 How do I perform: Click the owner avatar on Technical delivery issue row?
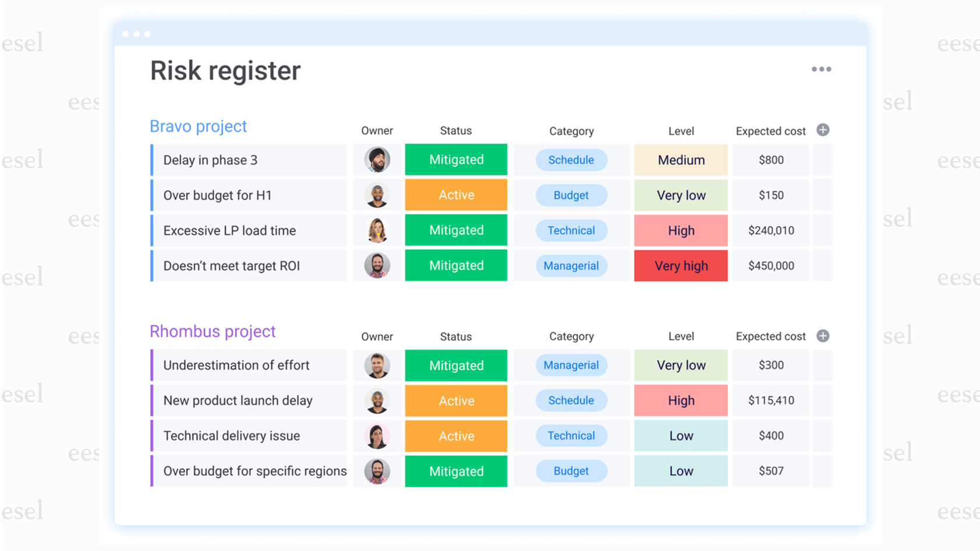377,436
